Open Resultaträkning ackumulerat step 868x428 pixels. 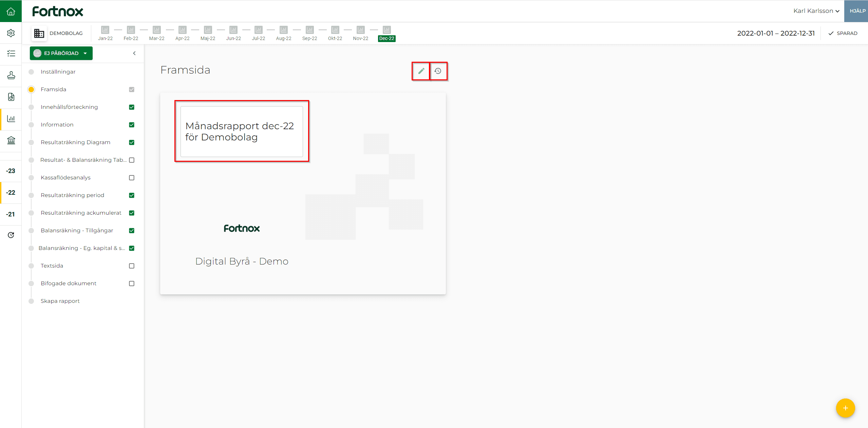pyautogui.click(x=81, y=213)
